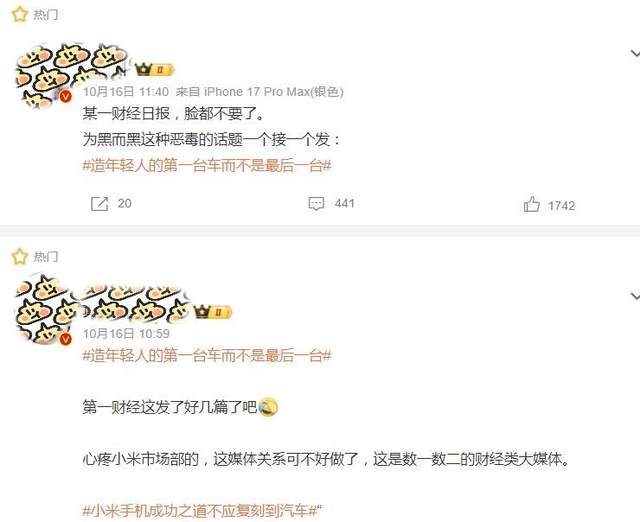This screenshot has width=640, height=522.
Task: Click the star icon on second 热门 label
Action: [x=20, y=256]
